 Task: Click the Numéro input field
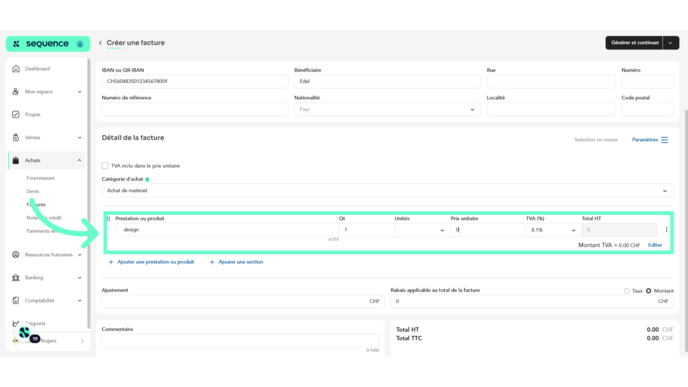point(647,81)
